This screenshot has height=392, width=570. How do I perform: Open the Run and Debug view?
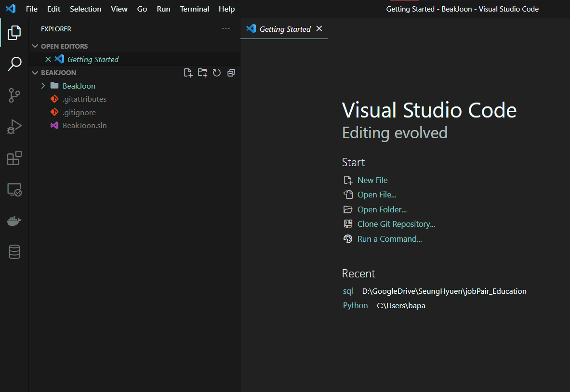[x=14, y=127]
